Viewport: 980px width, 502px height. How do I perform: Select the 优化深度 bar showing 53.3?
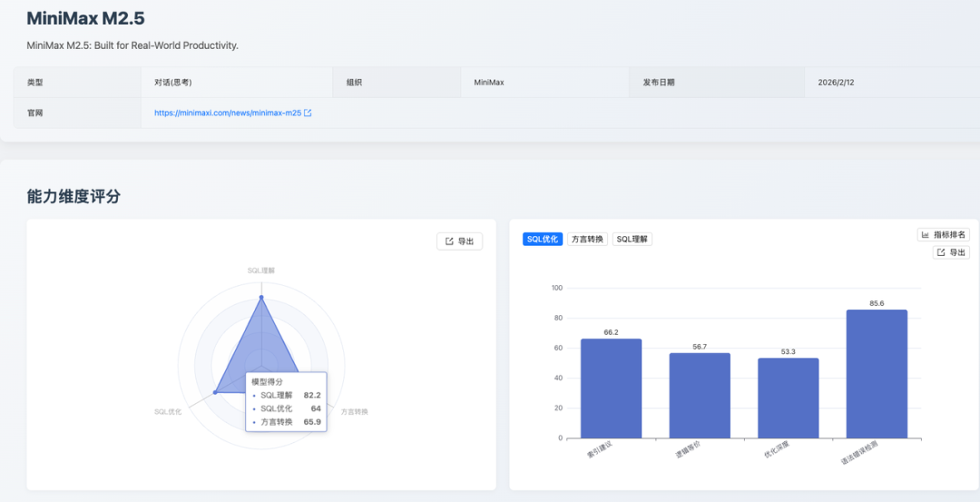click(789, 398)
